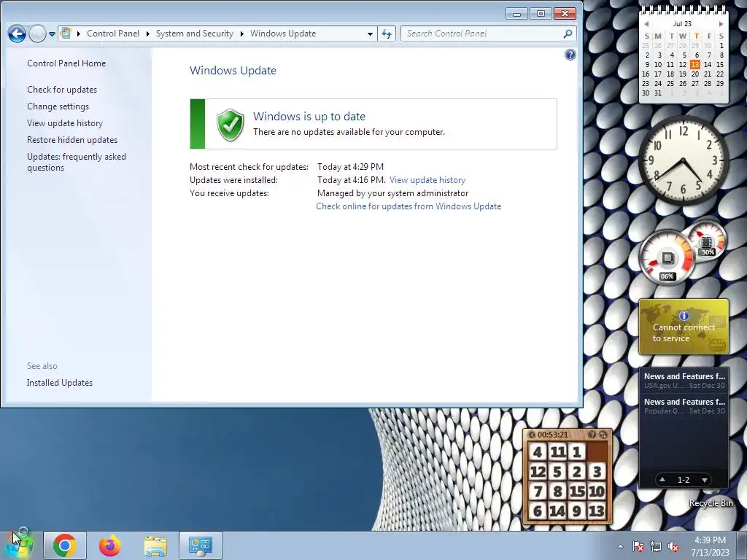Click the network tray icon

[x=656, y=546]
